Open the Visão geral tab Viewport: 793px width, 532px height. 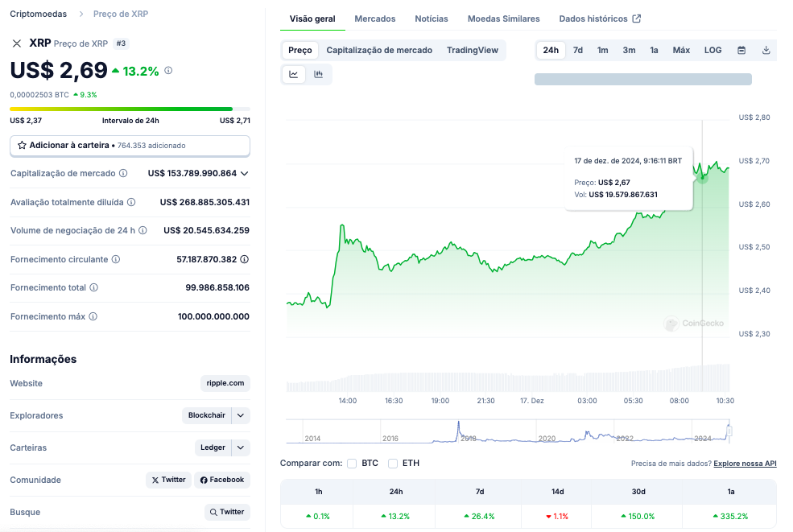click(x=312, y=19)
